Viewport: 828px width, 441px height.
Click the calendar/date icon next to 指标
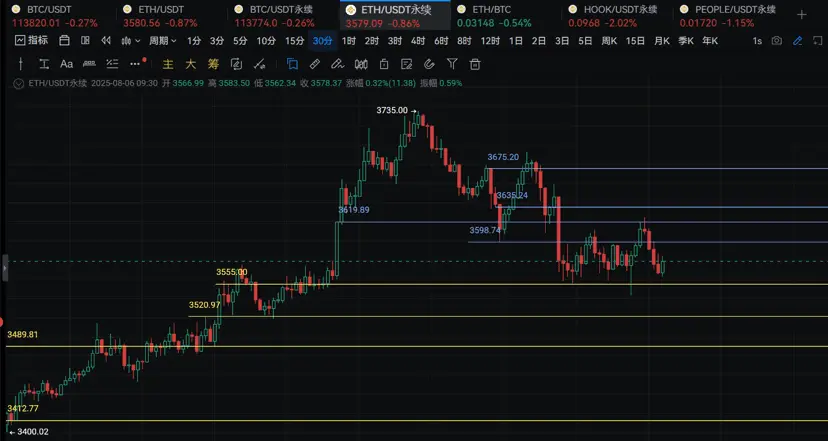pos(64,41)
